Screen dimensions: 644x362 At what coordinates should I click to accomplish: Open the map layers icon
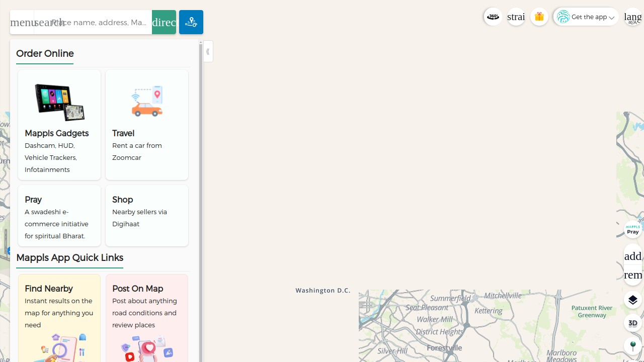tap(633, 300)
